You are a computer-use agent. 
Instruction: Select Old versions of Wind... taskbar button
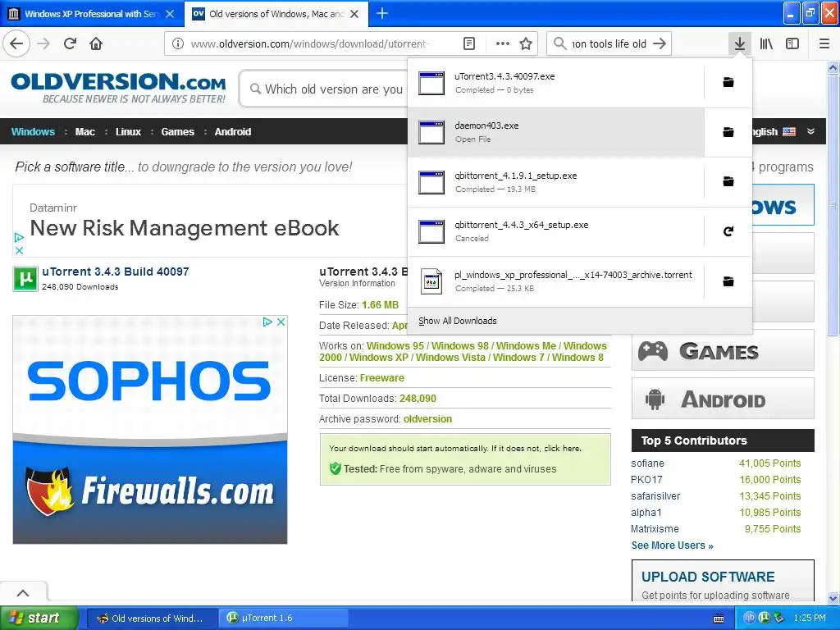(152, 618)
